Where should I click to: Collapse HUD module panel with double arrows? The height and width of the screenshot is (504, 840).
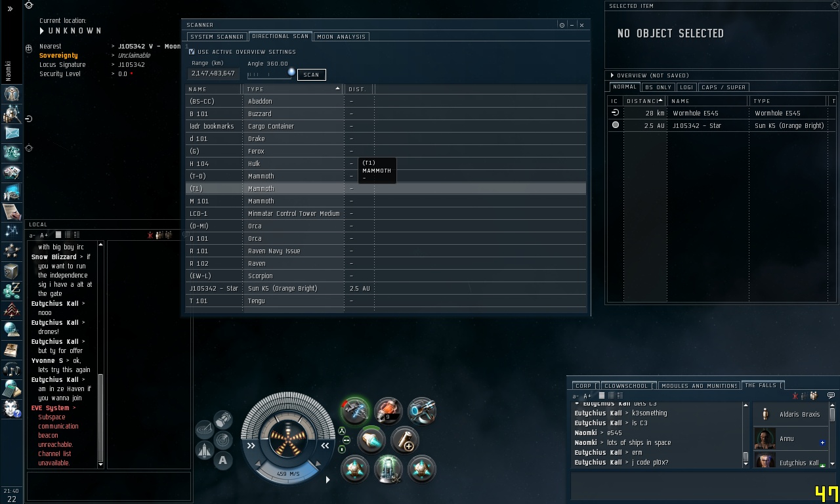325,446
